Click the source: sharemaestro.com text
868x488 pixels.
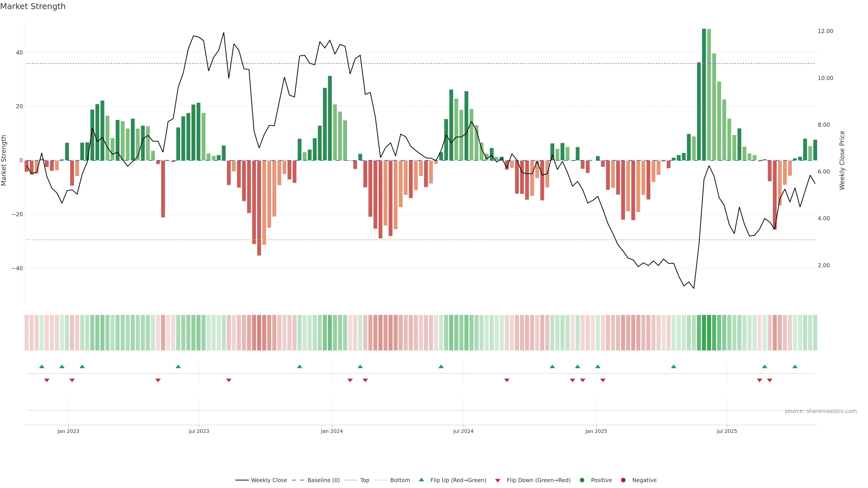pyautogui.click(x=821, y=411)
